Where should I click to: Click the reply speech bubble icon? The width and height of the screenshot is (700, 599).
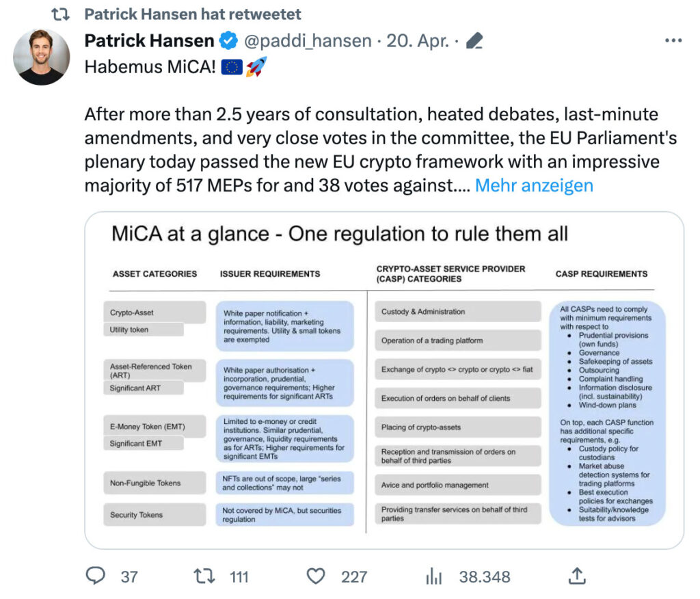(x=96, y=576)
